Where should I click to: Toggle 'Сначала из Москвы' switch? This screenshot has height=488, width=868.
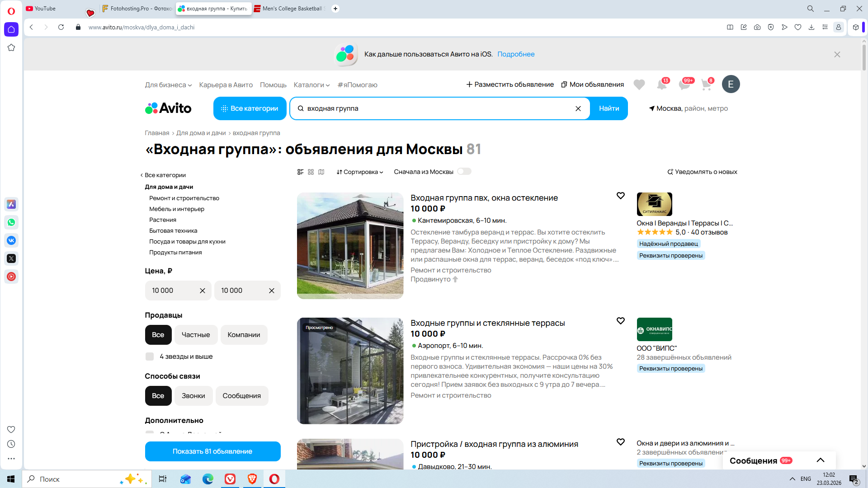click(464, 172)
